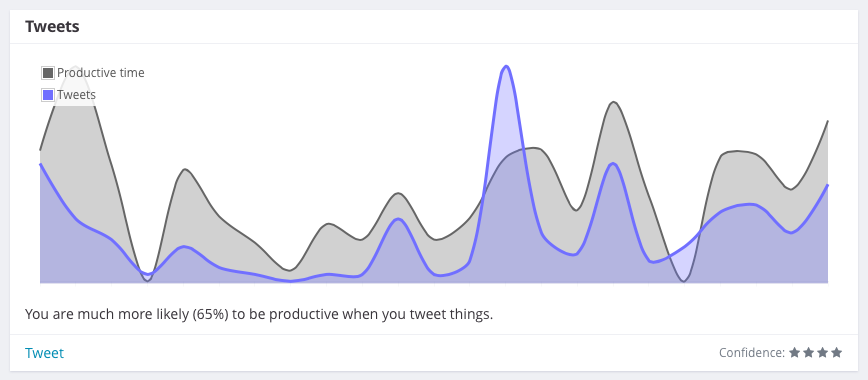
Task: Open the Tweet link in the footer
Action: pyautogui.click(x=44, y=353)
